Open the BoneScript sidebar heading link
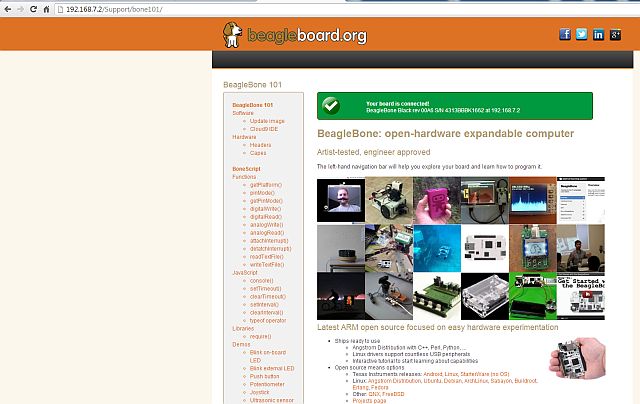The width and height of the screenshot is (640, 404). click(246, 169)
